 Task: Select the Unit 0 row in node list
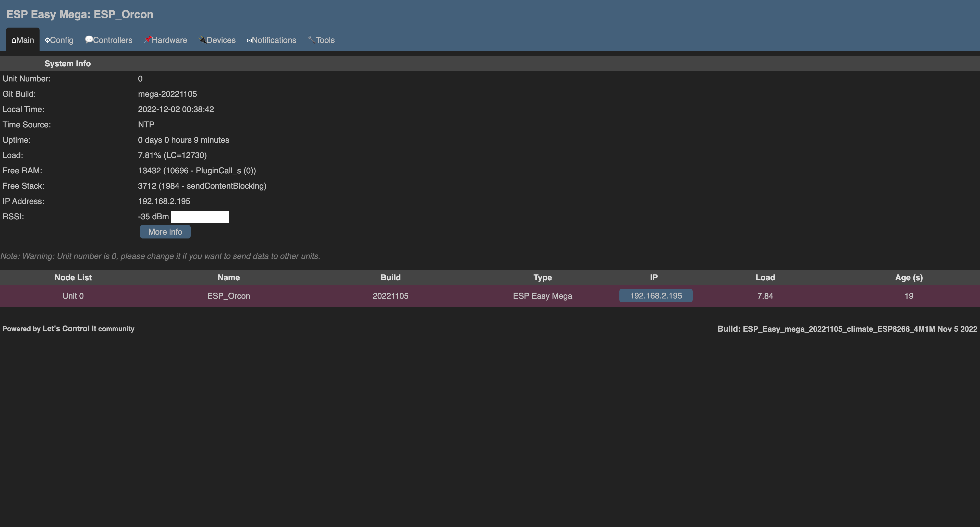73,296
